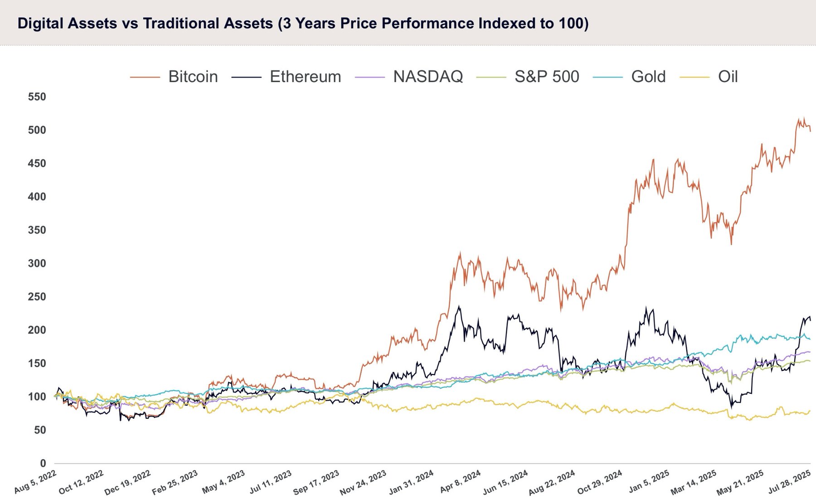Viewport: 816px width, 504px height.
Task: Toggle the Gold legend label
Action: click(x=648, y=77)
